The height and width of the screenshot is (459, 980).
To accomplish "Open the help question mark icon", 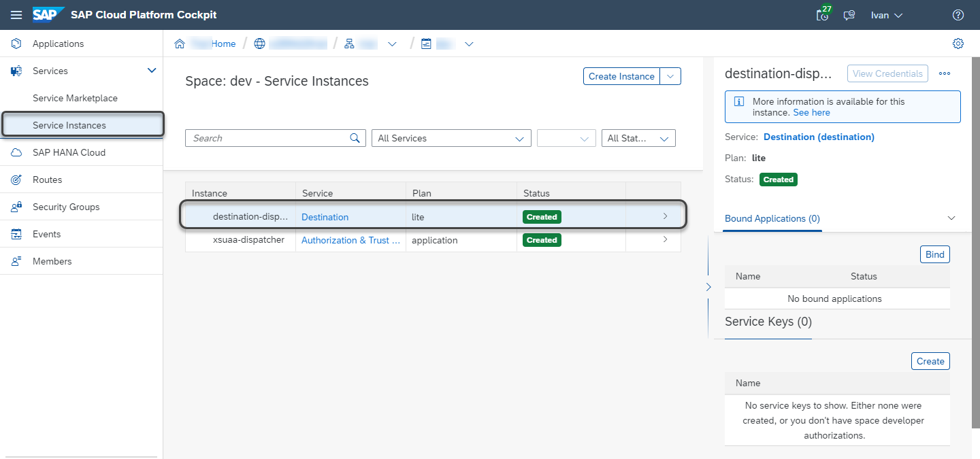I will point(958,15).
